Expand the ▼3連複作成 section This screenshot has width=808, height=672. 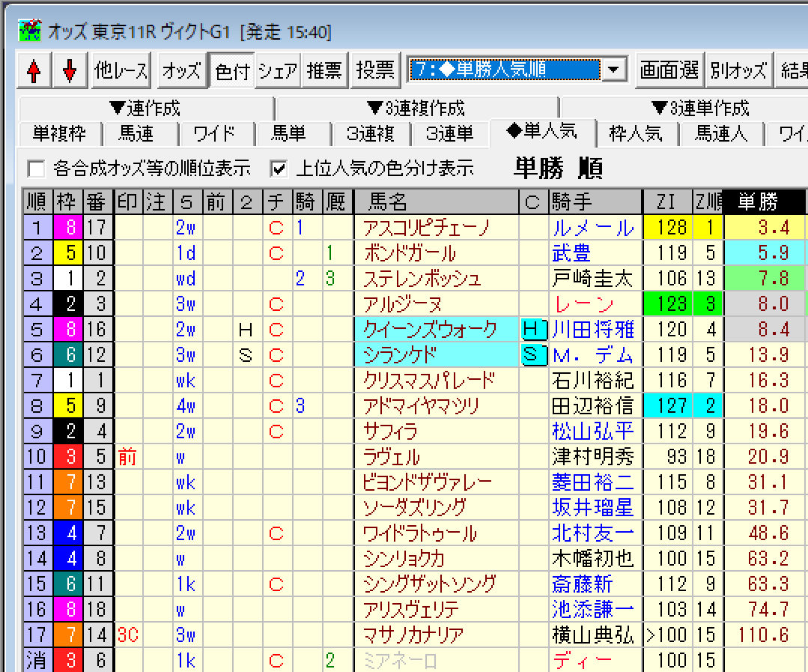416,109
